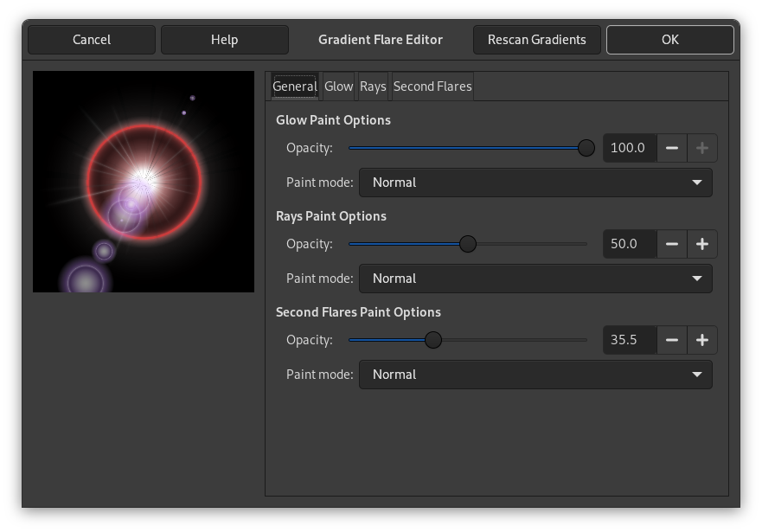
Task: Open the Help for this dialog
Action: pos(224,39)
